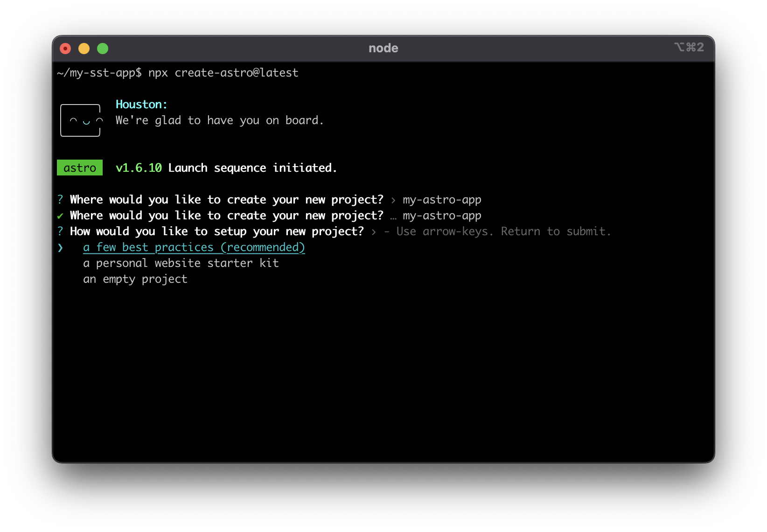
Task: Click the ellipsis after the checked project question
Action: [x=393, y=217]
